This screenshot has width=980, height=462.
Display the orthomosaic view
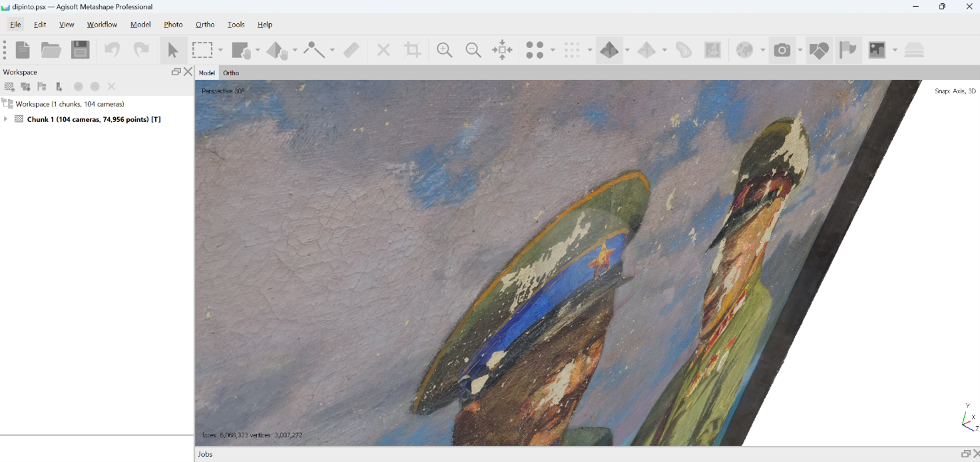[x=712, y=50]
